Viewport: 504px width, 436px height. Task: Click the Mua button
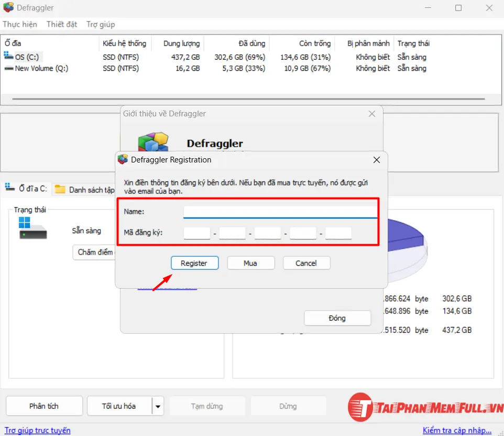click(250, 263)
